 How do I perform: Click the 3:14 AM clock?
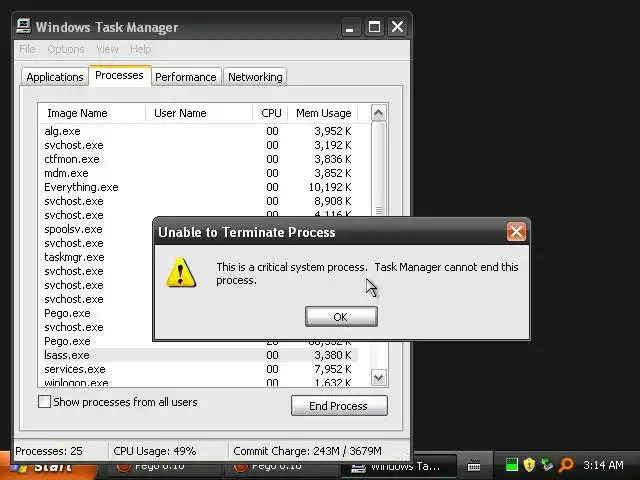tap(603, 465)
